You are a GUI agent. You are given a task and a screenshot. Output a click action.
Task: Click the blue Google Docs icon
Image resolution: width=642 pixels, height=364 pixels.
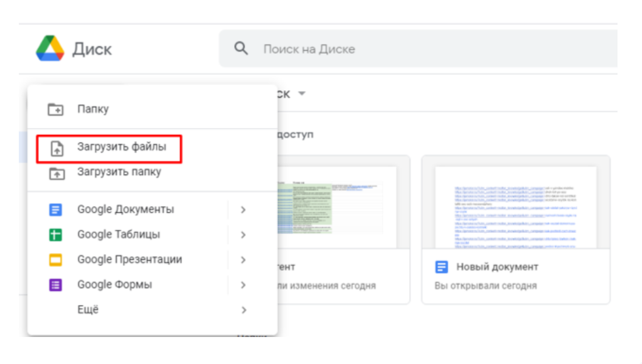(56, 210)
